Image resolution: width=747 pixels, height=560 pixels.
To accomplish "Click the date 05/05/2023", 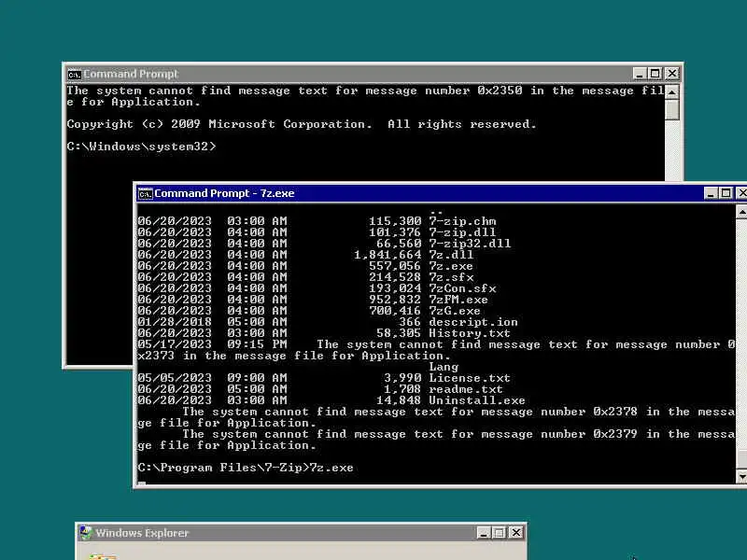I will tap(175, 378).
